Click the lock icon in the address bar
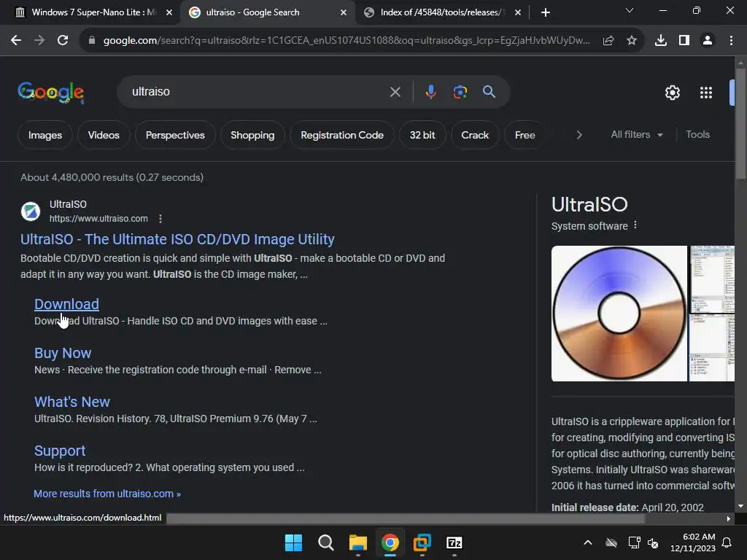The height and width of the screenshot is (560, 747). [92, 41]
